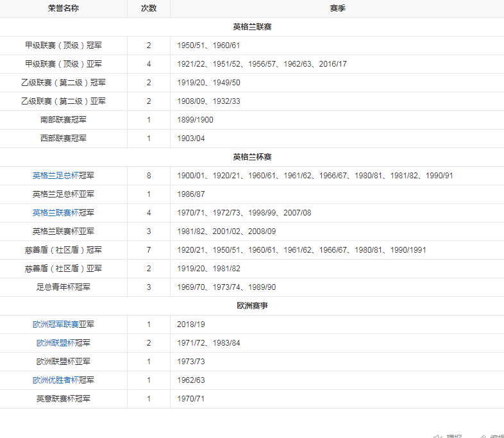Viewport: 504px width, 438px height.
Task: Click the 荣誉名称 column header
Action: click(63, 8)
